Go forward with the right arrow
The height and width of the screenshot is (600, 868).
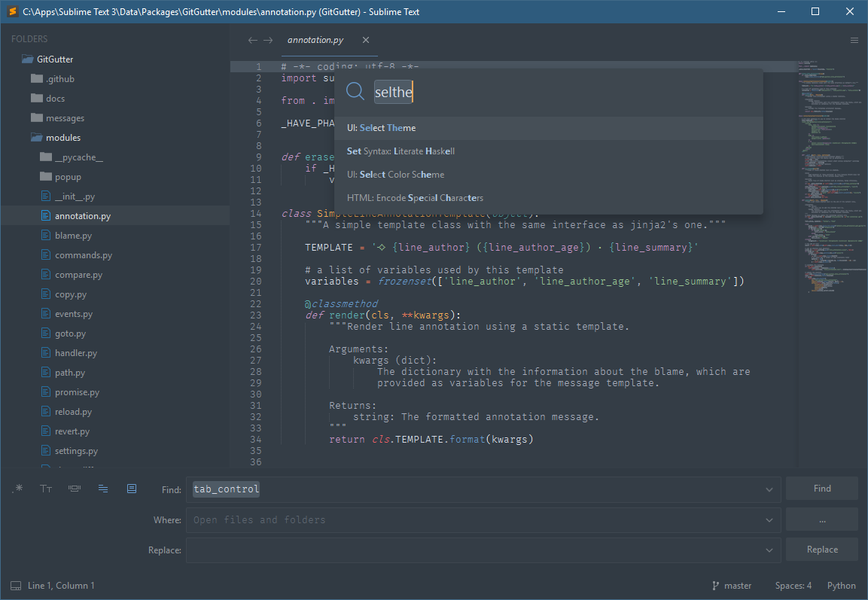coord(268,40)
